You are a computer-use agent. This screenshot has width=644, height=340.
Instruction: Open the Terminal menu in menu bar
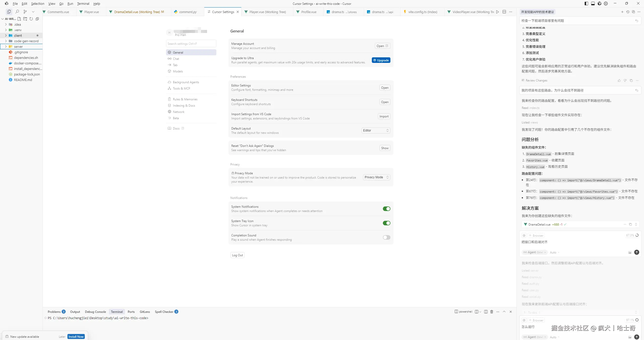point(83,4)
